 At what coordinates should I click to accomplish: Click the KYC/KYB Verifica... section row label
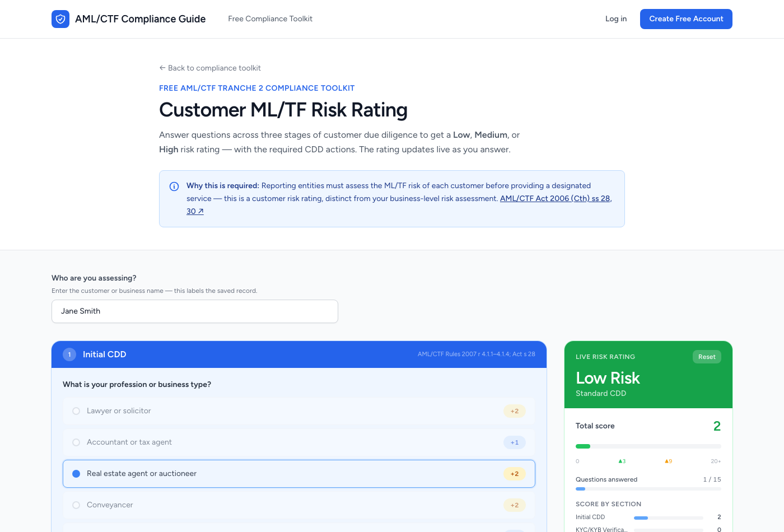[x=601, y=529]
